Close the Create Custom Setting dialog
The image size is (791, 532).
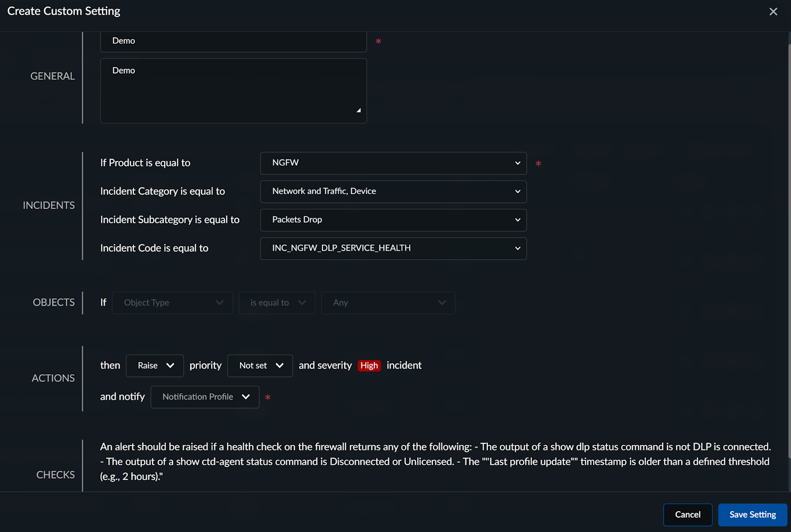tap(773, 11)
